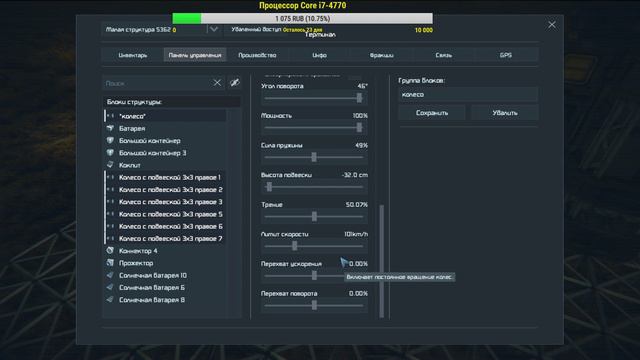
Task: Open the Инвентарь tab
Action: (133, 55)
